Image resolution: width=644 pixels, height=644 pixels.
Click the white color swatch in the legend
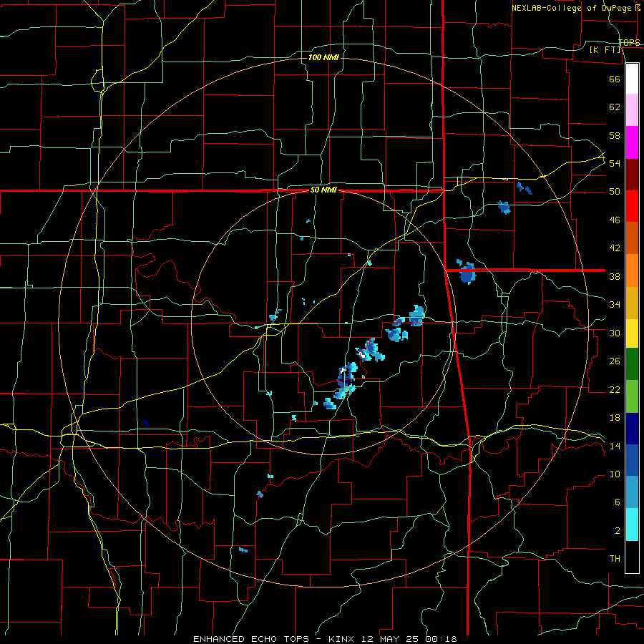click(x=632, y=79)
